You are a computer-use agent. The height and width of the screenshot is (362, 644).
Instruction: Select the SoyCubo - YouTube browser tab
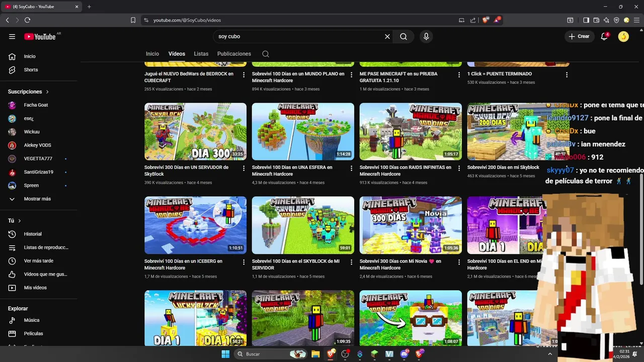(42, 7)
